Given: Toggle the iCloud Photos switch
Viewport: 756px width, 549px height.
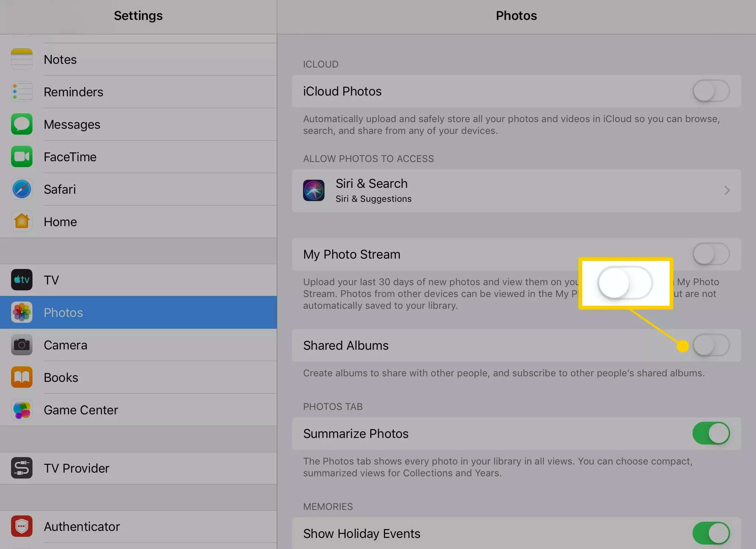Looking at the screenshot, I should click(711, 91).
